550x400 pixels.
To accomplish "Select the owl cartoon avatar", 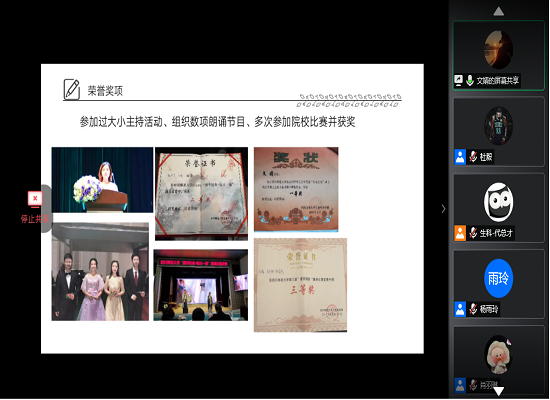I will pos(498,202).
